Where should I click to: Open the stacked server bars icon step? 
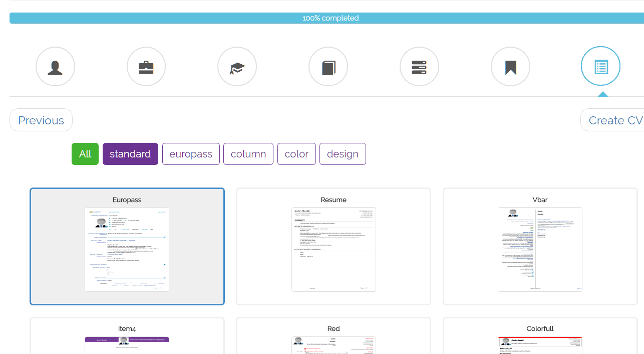tap(419, 67)
